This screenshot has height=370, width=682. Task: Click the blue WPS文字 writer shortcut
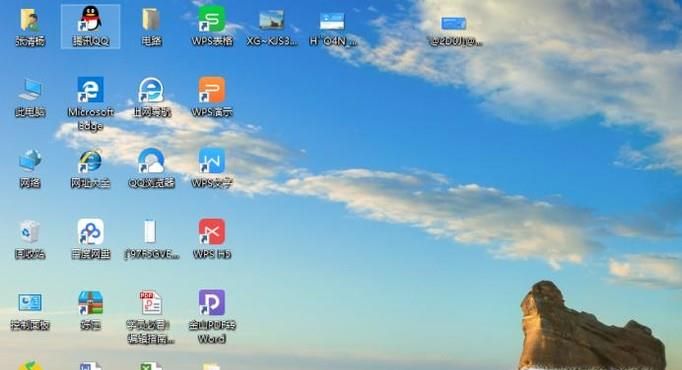(x=212, y=168)
